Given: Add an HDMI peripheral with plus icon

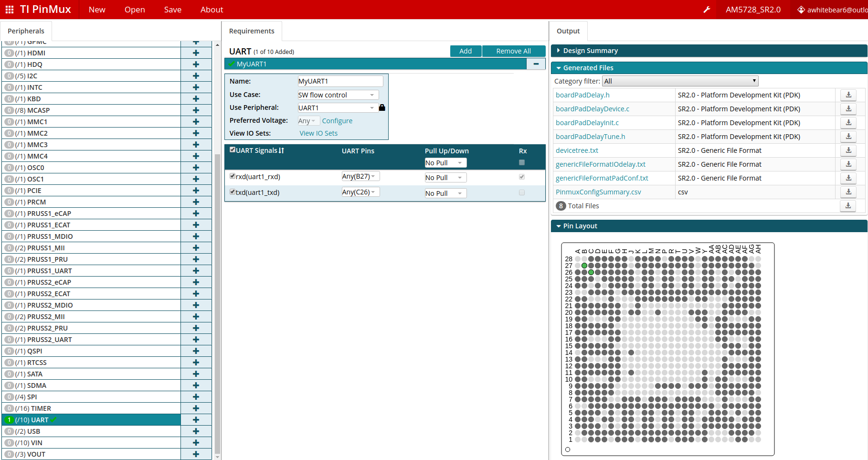Looking at the screenshot, I should click(196, 53).
